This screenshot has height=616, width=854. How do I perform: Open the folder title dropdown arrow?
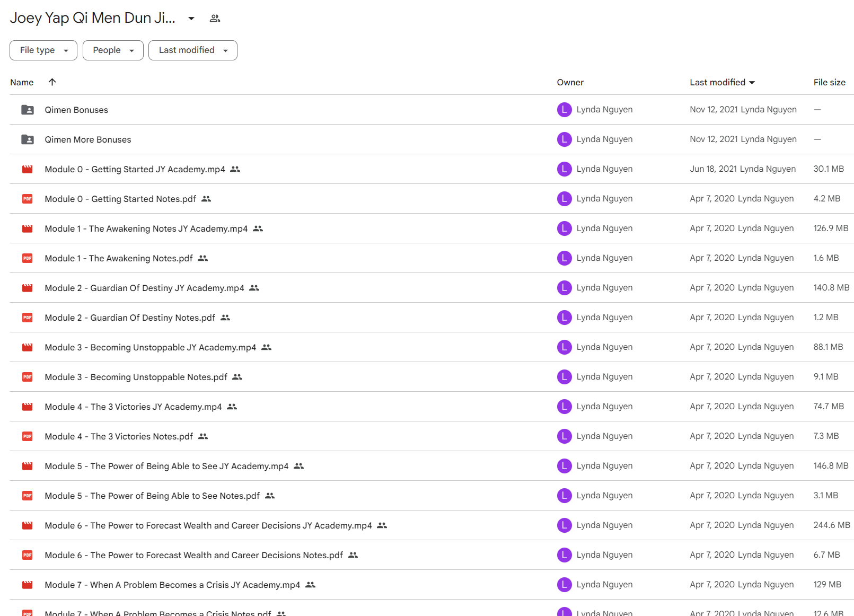click(191, 19)
